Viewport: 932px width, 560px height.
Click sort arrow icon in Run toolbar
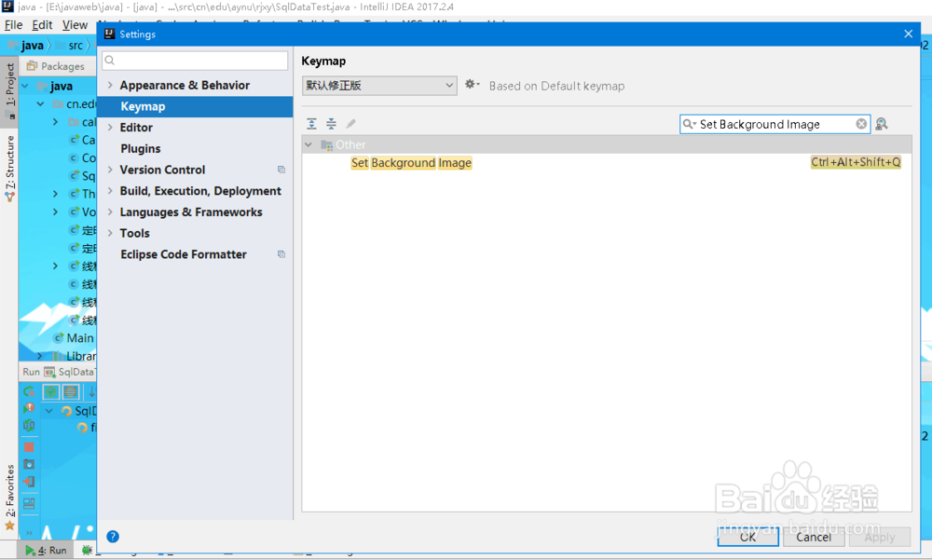click(91, 391)
